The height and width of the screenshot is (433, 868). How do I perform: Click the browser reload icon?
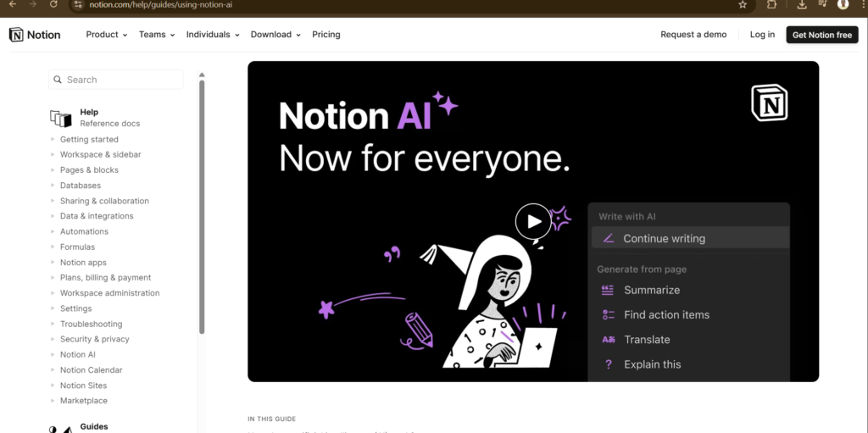click(x=53, y=4)
